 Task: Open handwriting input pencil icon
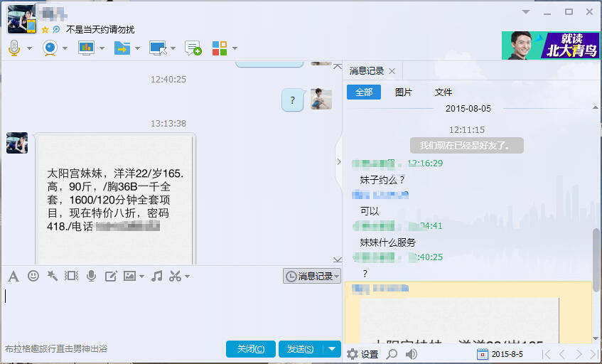[111, 276]
